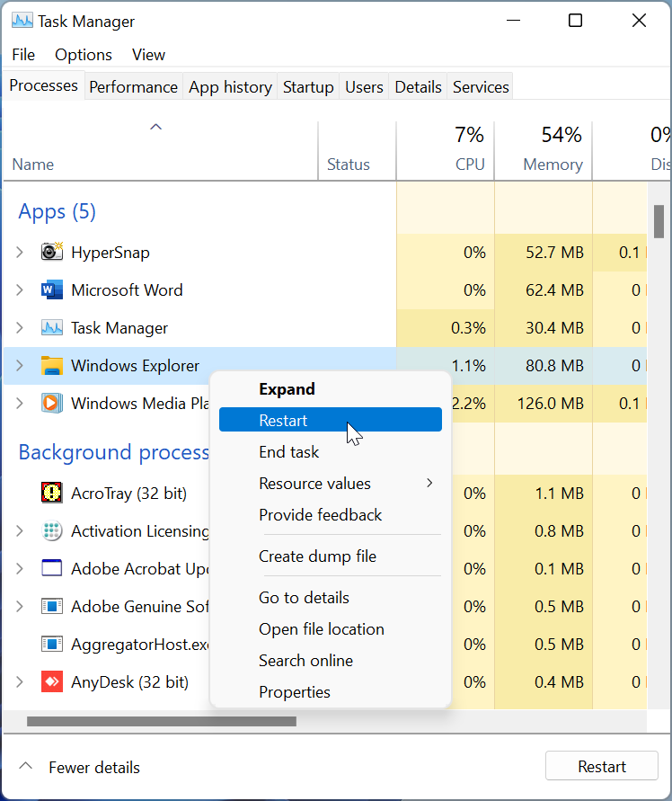Choose Go to details entry
672x801 pixels.
[x=331, y=597]
